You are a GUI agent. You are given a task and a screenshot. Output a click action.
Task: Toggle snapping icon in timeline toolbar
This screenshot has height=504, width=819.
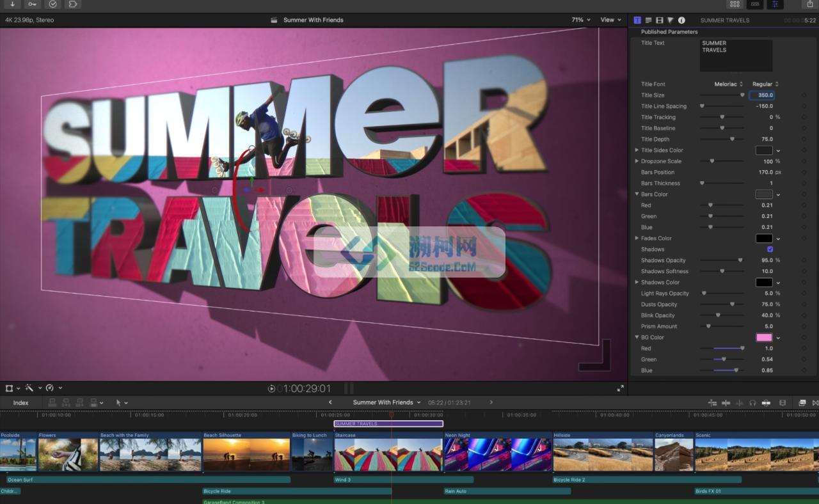(766, 402)
